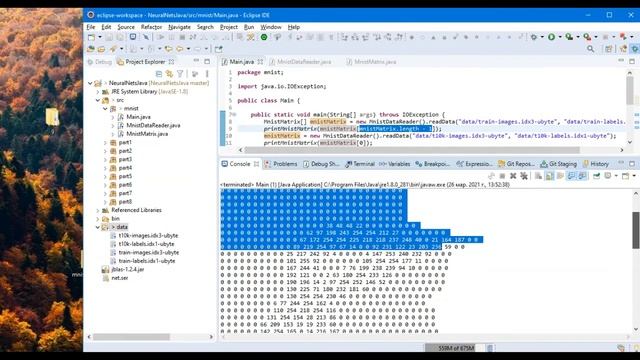
Task: Collapse the src folder node
Action: 98,100
